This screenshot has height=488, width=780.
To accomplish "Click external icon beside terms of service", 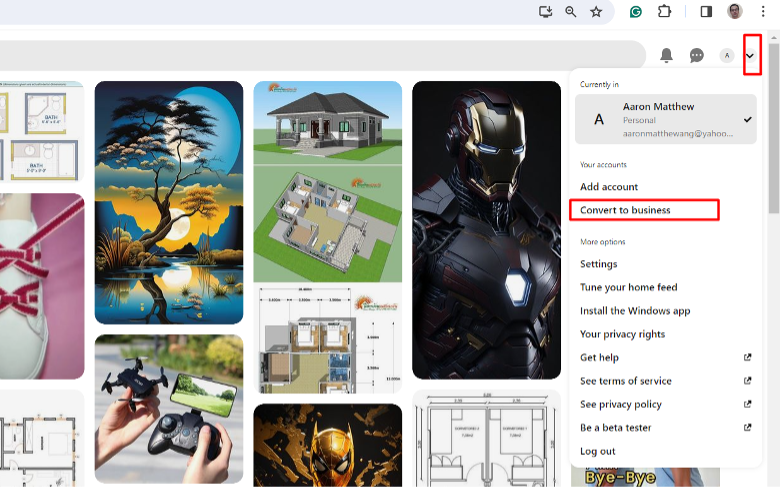I will 747,381.
